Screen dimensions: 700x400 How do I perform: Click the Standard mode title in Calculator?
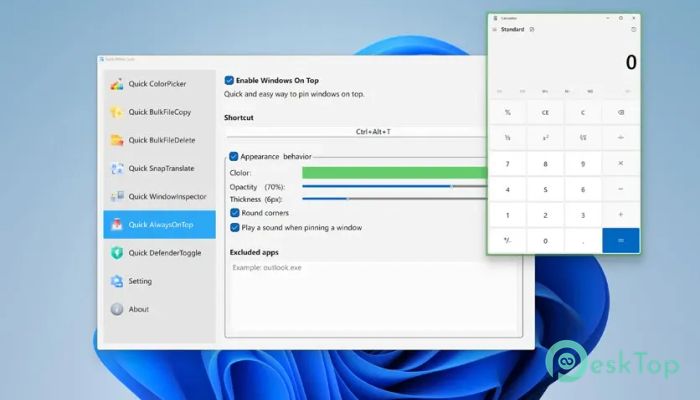[x=512, y=29]
